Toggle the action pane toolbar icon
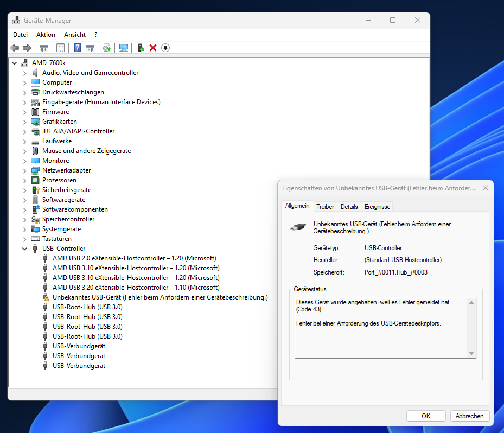This screenshot has width=504, height=433. tap(90, 48)
